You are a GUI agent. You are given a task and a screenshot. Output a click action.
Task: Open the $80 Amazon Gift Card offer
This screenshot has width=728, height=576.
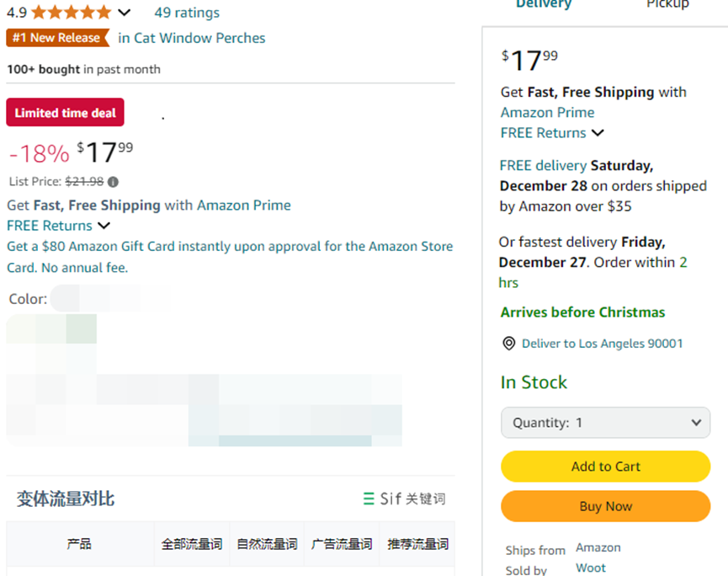tap(230, 257)
